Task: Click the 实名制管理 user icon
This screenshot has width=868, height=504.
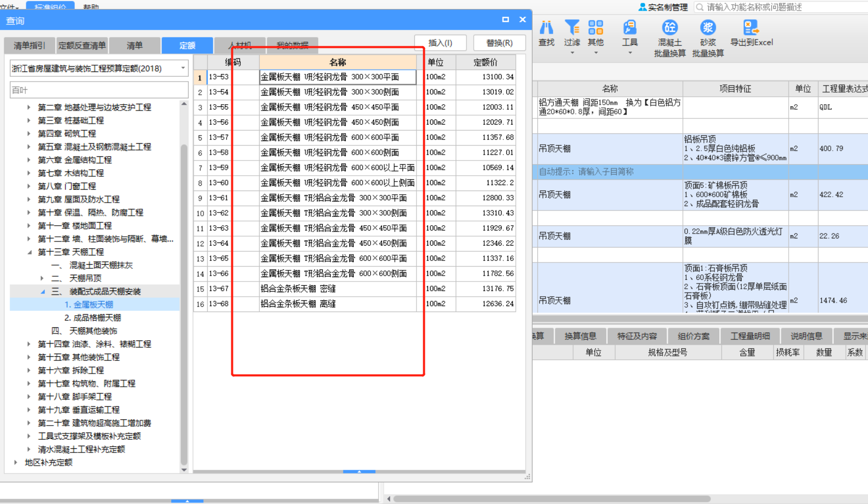Action: pos(642,7)
